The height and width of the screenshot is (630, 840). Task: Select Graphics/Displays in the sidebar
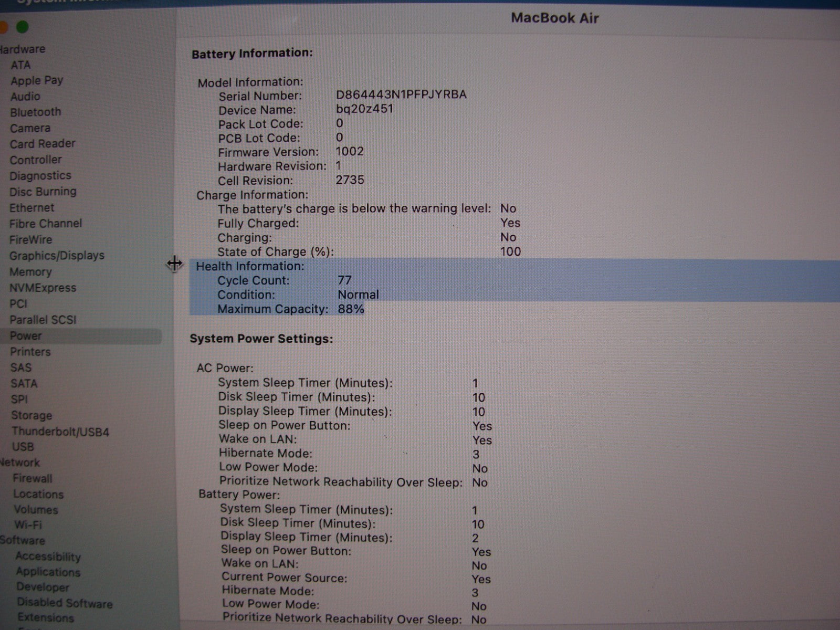pyautogui.click(x=57, y=256)
